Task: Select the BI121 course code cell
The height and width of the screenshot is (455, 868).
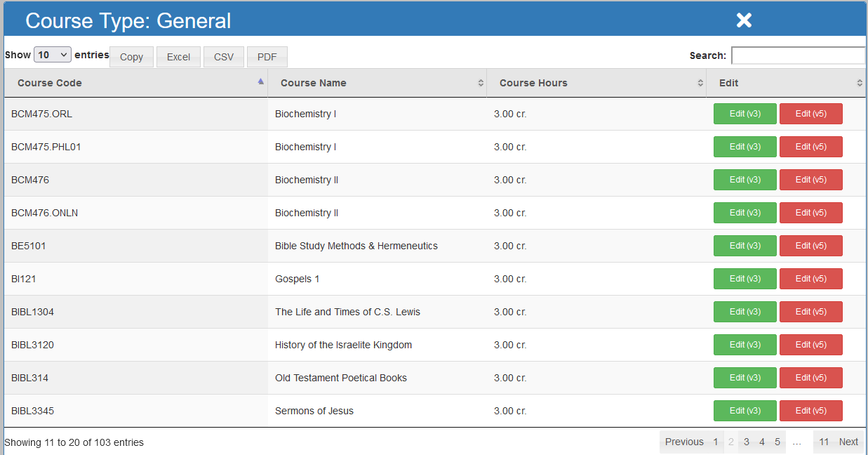Action: pos(136,279)
